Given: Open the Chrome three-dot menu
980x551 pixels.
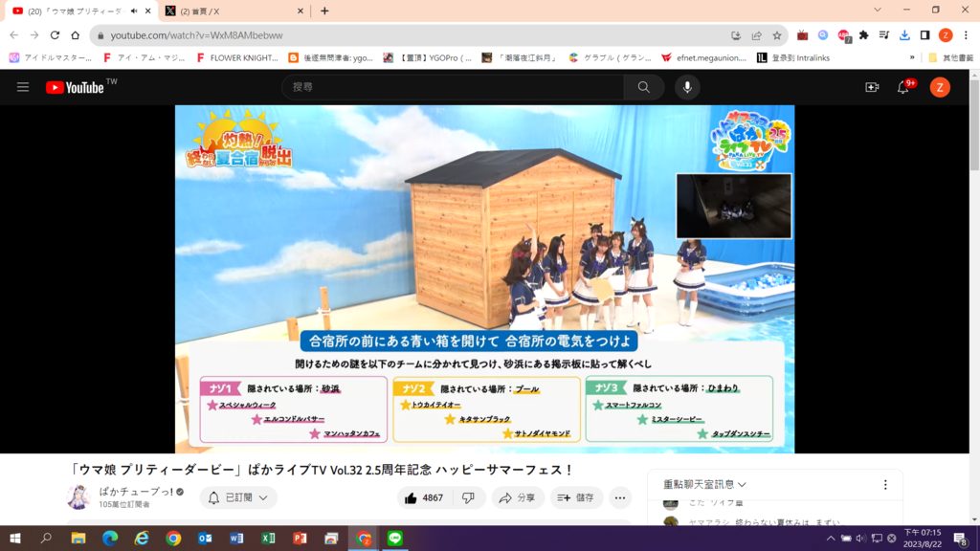Looking at the screenshot, I should point(966,35).
